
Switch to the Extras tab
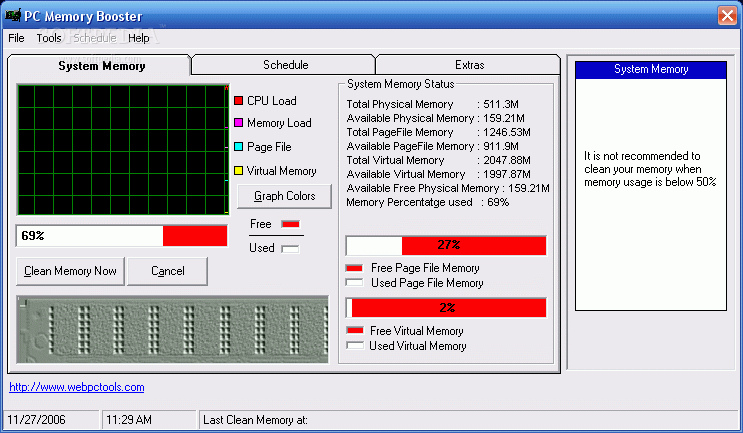(469, 65)
